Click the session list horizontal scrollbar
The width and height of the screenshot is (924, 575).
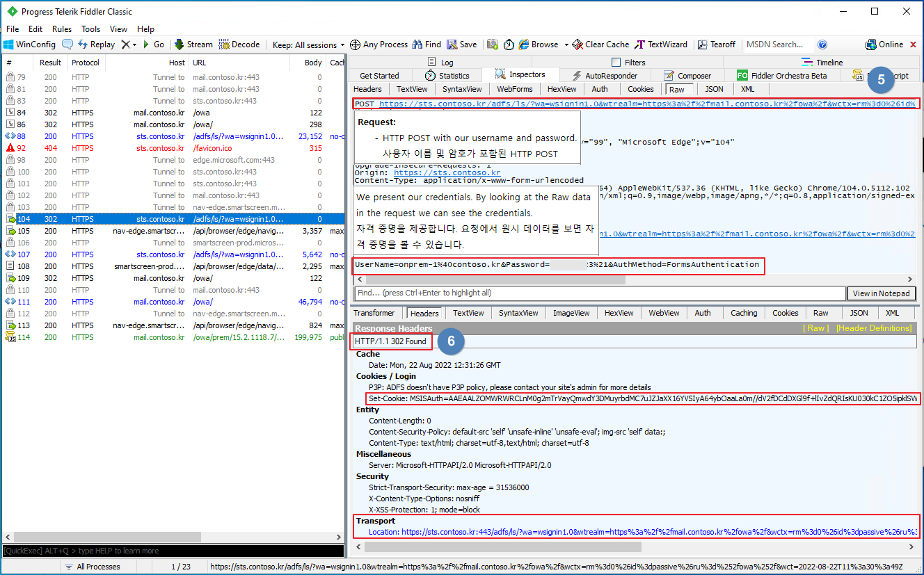(x=173, y=537)
